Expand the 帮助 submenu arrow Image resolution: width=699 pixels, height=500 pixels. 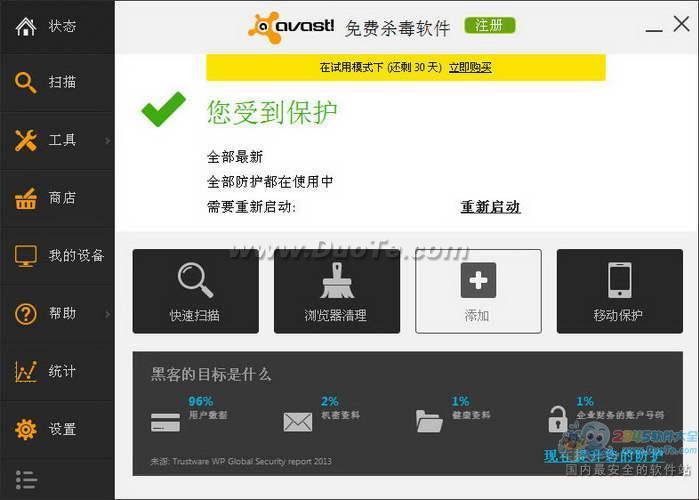click(x=107, y=314)
